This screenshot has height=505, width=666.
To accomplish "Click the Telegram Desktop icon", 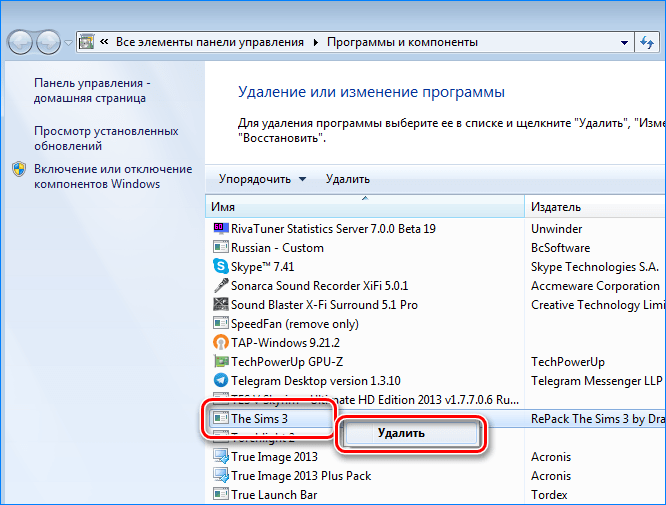I will 221,380.
